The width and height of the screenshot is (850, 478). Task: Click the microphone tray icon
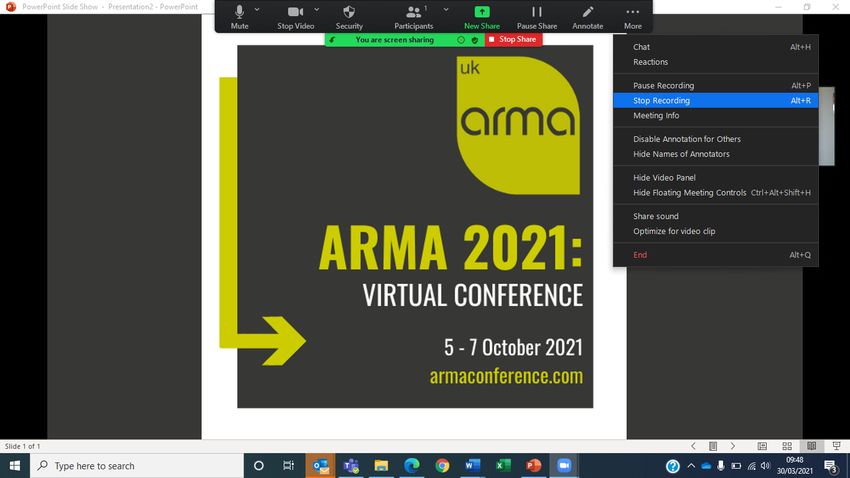point(720,466)
